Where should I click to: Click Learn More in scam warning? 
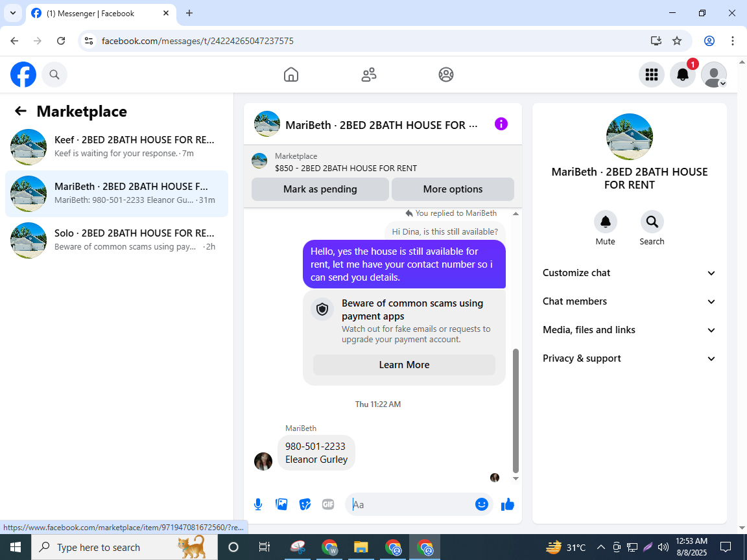404,365
